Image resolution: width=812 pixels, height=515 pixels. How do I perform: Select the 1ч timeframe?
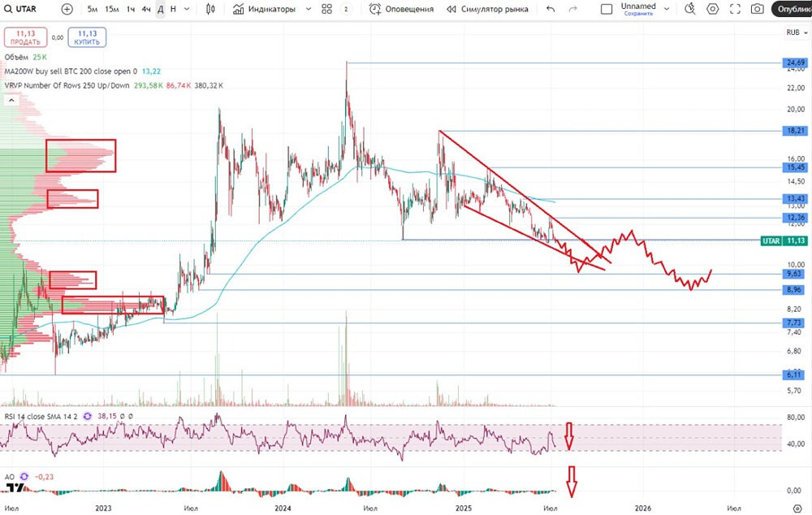(x=131, y=9)
